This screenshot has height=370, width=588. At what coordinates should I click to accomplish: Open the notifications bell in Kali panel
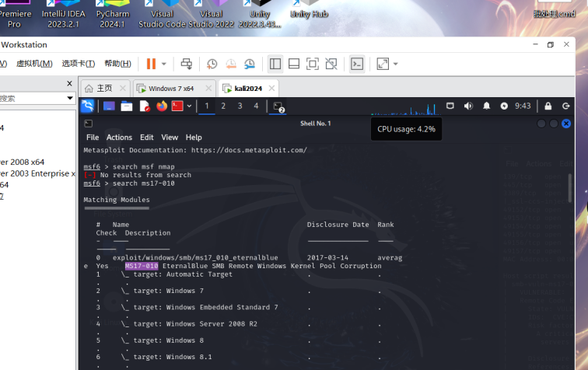pos(487,106)
